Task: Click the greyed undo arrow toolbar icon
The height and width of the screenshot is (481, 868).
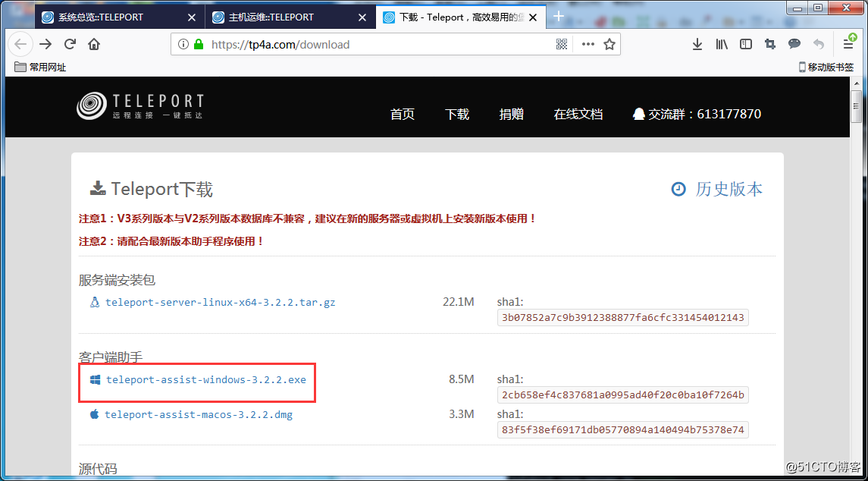Action: (x=818, y=44)
